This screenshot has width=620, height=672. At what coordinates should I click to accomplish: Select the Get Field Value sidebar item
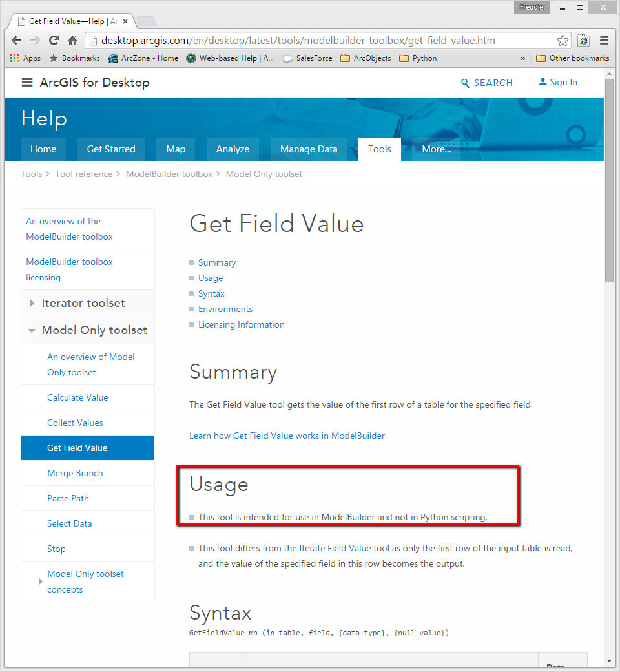pyautogui.click(x=88, y=448)
